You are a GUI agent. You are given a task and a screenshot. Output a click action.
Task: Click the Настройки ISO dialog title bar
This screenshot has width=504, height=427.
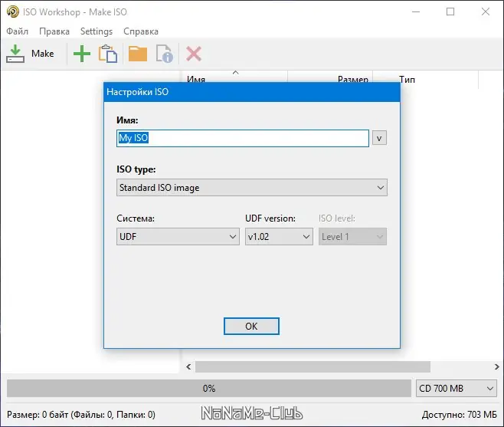252,92
